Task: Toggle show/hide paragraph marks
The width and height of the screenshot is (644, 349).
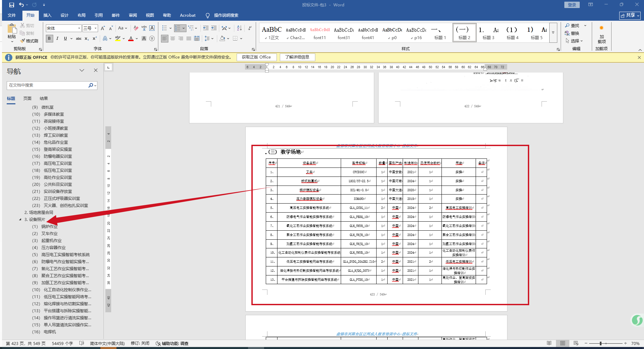Action: coord(250,28)
